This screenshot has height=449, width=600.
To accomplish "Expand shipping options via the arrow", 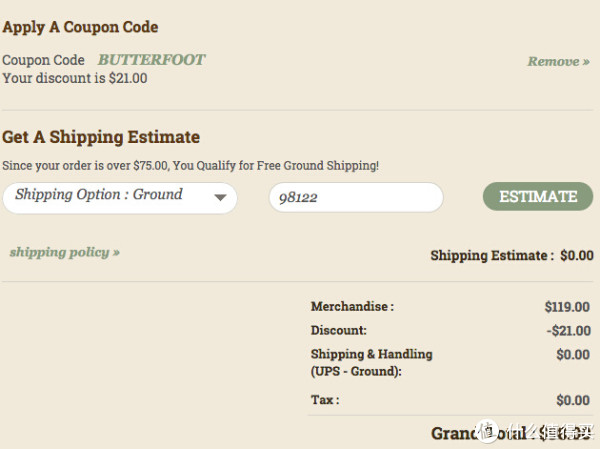I will tap(220, 198).
